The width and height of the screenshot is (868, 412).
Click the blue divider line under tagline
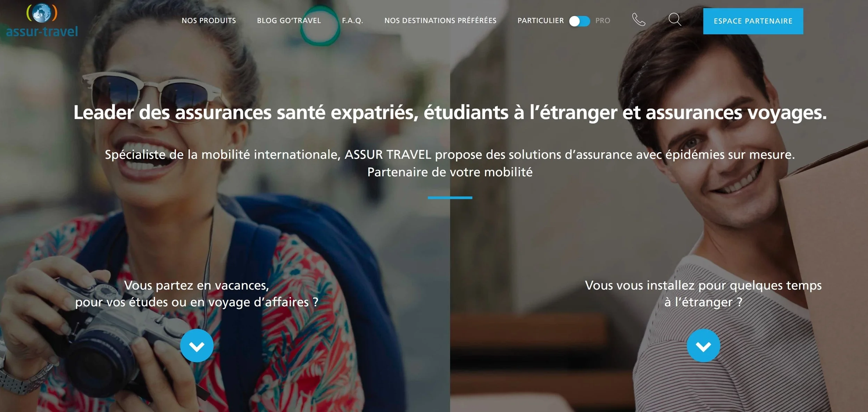point(450,198)
